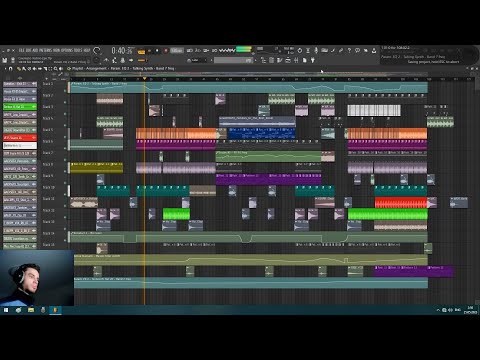480x360 pixels.
Task: Select the Slip tool in playlist toolbar
Action: point(40,68)
